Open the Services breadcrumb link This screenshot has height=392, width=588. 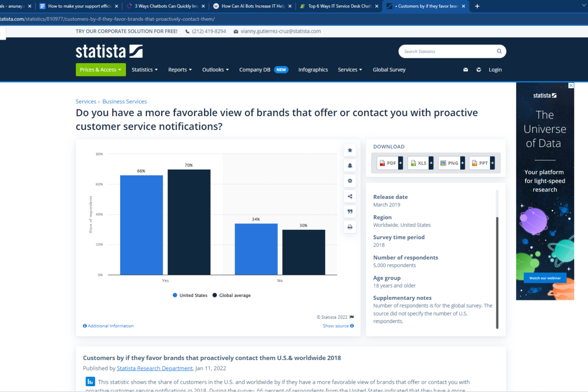point(86,101)
